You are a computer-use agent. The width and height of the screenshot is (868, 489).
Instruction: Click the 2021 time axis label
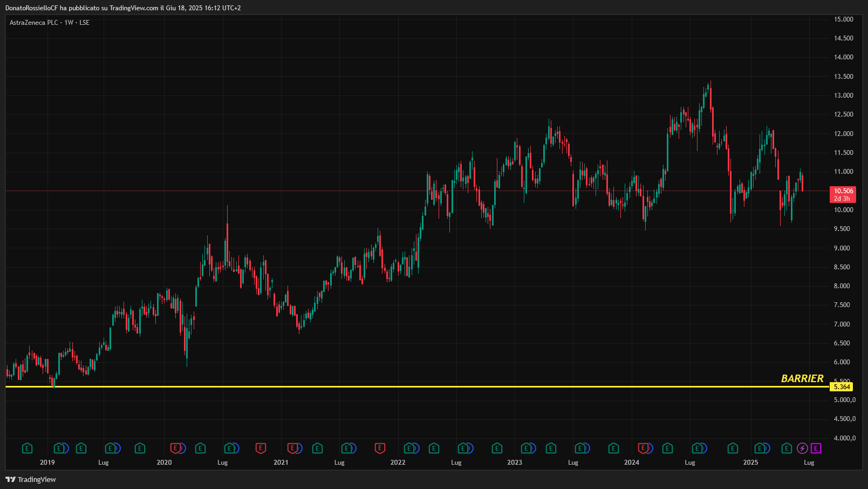281,463
